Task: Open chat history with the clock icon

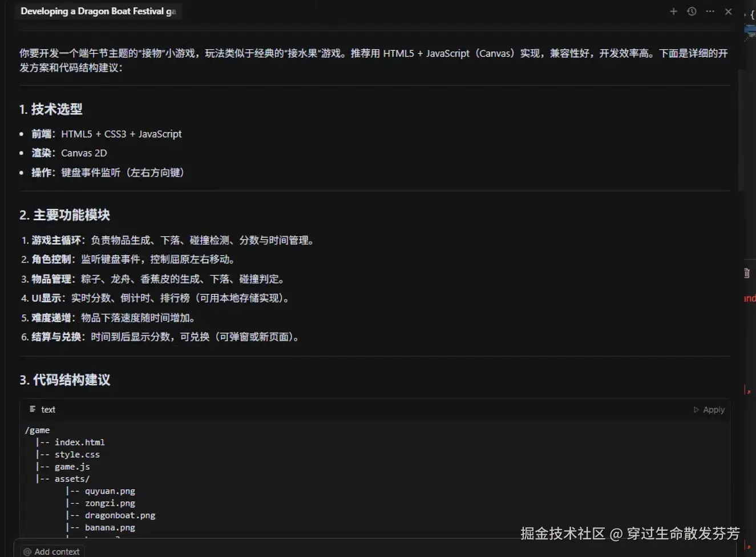Action: pyautogui.click(x=692, y=11)
